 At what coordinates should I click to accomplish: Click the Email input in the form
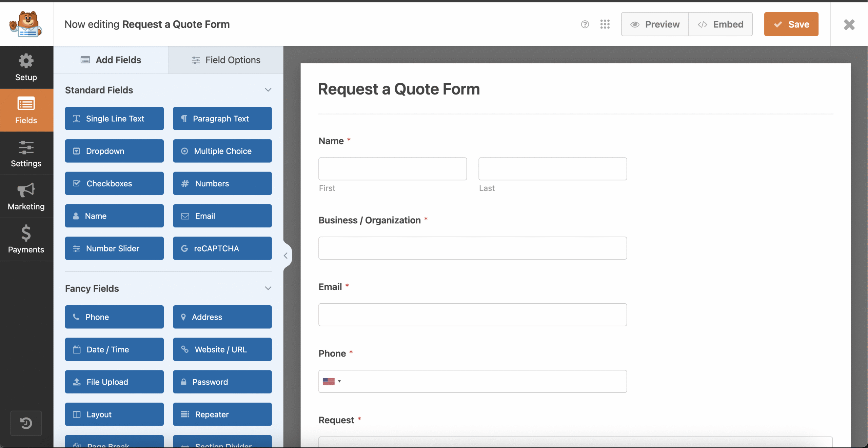coord(473,315)
